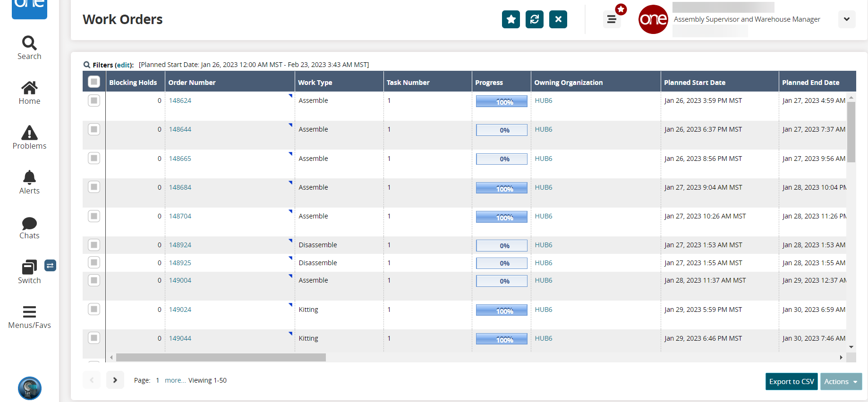Open work order 149004 link
Screen dimensions: 868x402
pos(180,280)
